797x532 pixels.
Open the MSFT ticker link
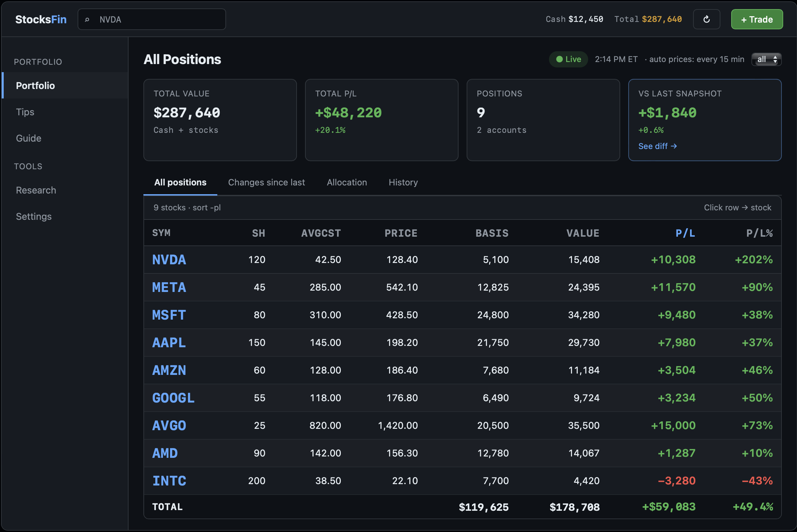[x=169, y=315]
